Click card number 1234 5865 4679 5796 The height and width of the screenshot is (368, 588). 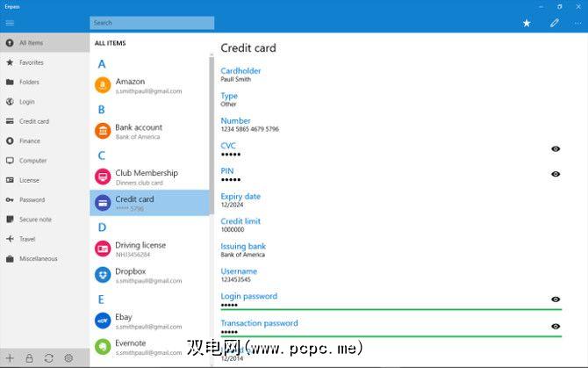pyautogui.click(x=250, y=129)
